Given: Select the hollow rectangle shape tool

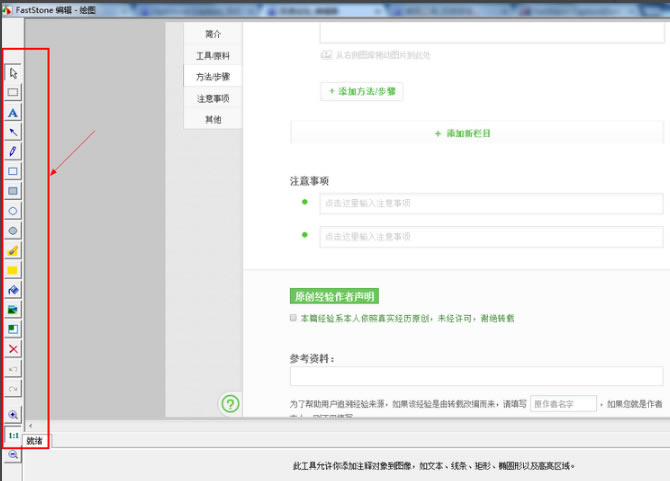Looking at the screenshot, I should point(13,171).
